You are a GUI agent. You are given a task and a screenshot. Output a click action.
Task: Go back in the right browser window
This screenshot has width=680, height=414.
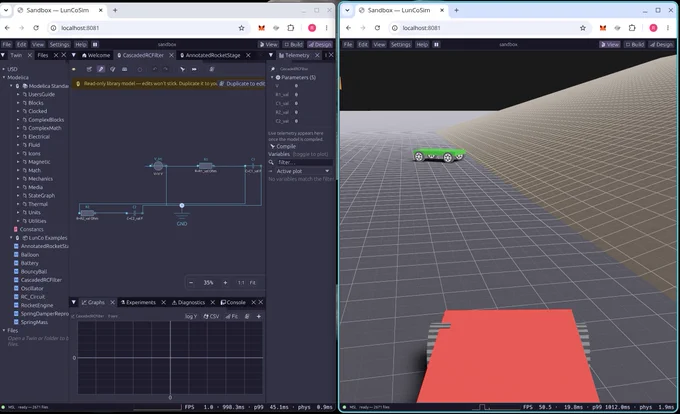pos(349,28)
